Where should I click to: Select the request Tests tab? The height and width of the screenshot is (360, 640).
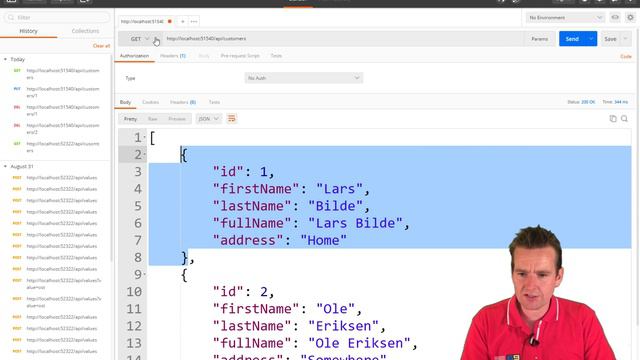tap(276, 56)
